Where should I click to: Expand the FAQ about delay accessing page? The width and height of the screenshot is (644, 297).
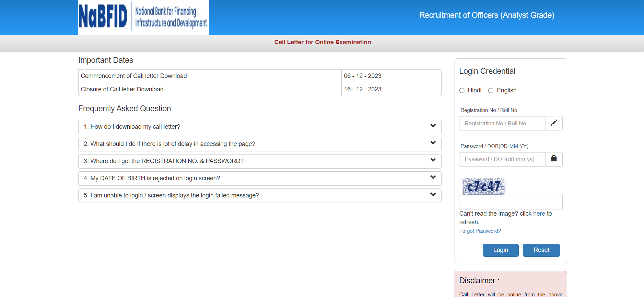[169, 144]
